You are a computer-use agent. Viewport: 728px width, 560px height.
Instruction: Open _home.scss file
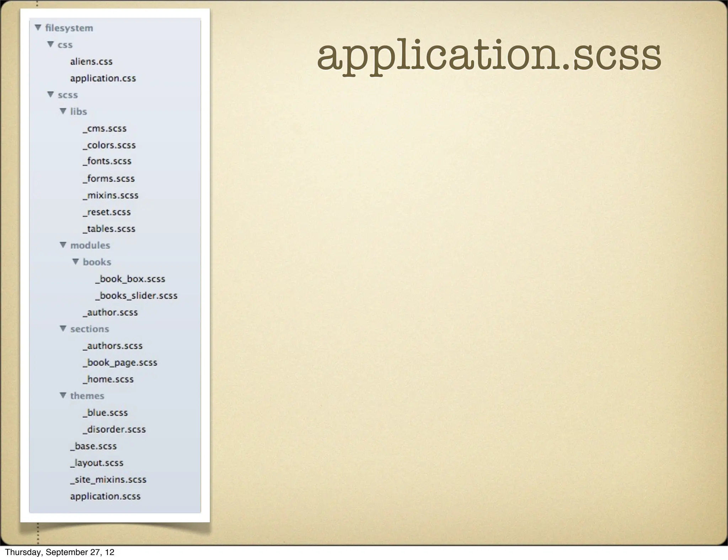108,379
